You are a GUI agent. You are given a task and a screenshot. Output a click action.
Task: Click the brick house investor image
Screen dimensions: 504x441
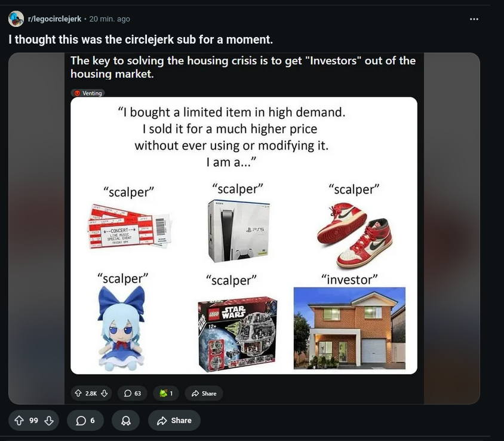[350, 328]
